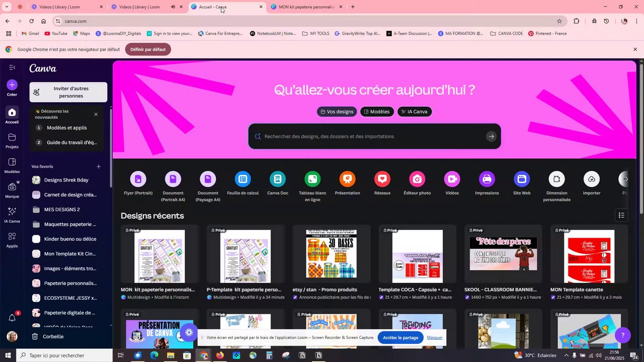Open Designs Shrek Bday favorite

pos(66,180)
